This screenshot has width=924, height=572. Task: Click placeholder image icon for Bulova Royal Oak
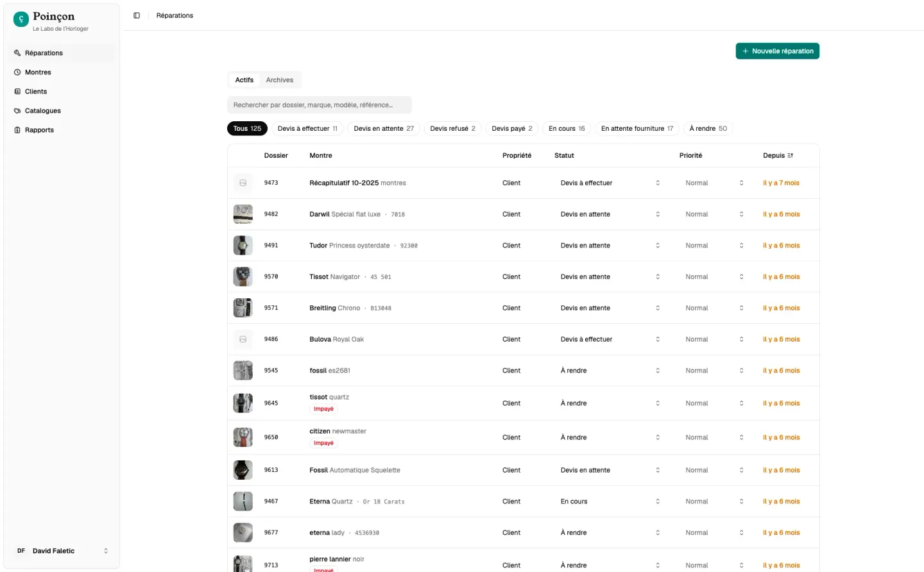[243, 339]
